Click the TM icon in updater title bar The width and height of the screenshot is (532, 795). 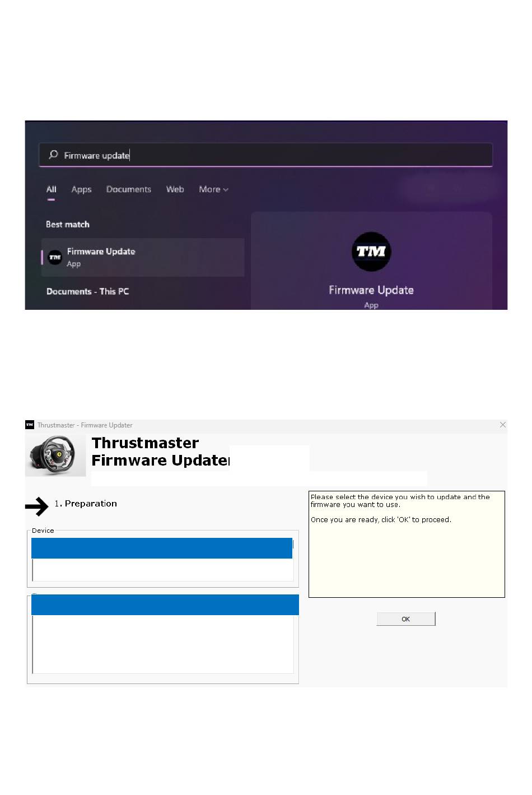click(x=30, y=425)
